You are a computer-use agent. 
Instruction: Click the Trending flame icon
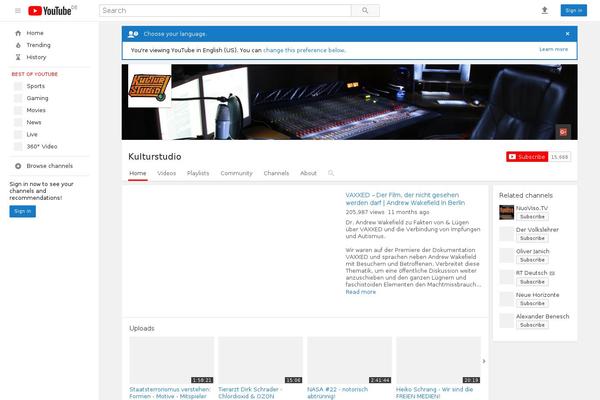[x=18, y=45]
